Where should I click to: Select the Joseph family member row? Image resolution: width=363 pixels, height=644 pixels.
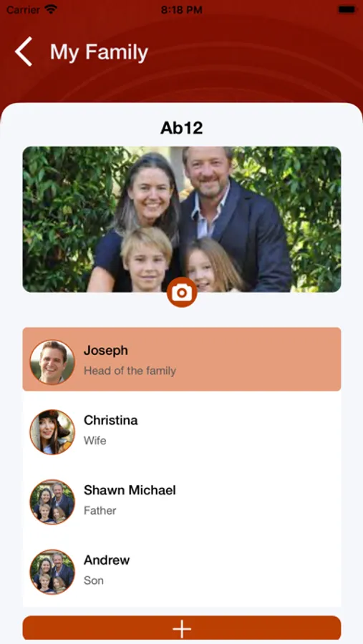click(x=182, y=359)
